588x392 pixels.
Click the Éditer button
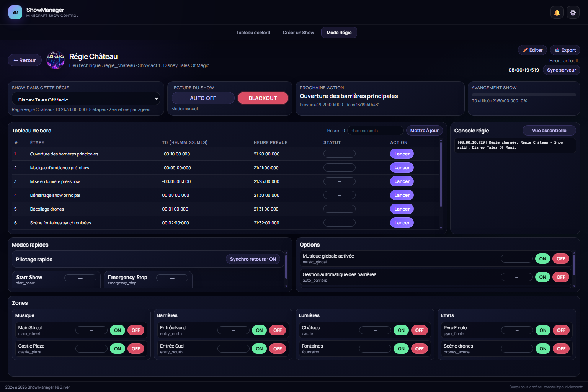click(x=532, y=50)
